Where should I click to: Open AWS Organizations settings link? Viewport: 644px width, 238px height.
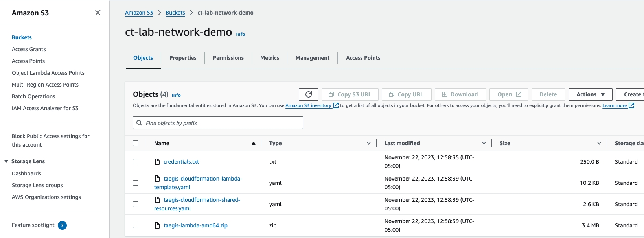(x=46, y=197)
